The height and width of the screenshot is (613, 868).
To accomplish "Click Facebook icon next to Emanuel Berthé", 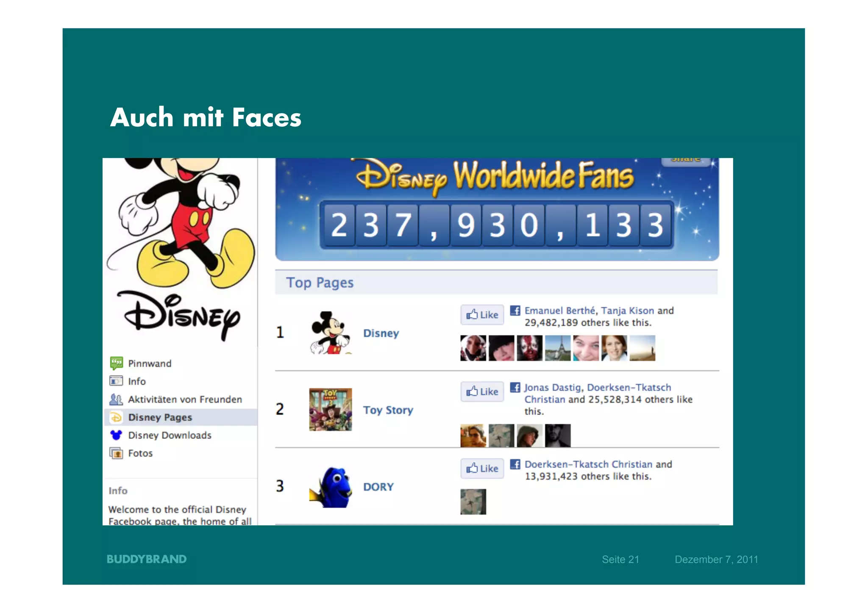I will (x=515, y=311).
